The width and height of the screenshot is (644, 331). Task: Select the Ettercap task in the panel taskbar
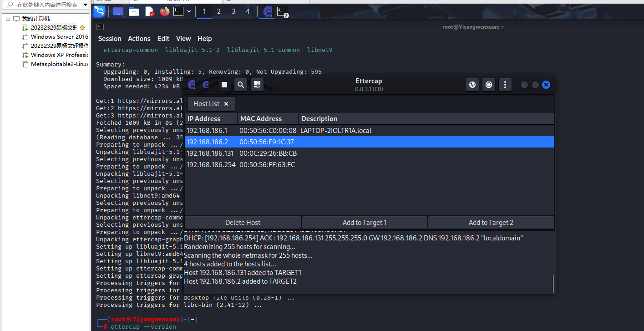tap(268, 11)
